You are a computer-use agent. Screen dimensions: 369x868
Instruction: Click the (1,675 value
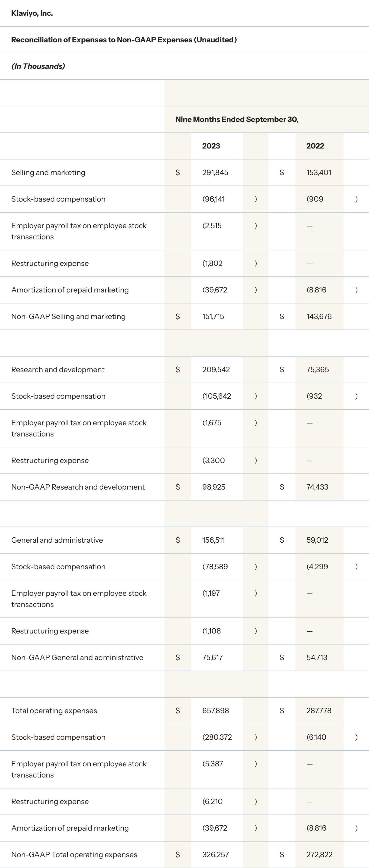click(212, 423)
